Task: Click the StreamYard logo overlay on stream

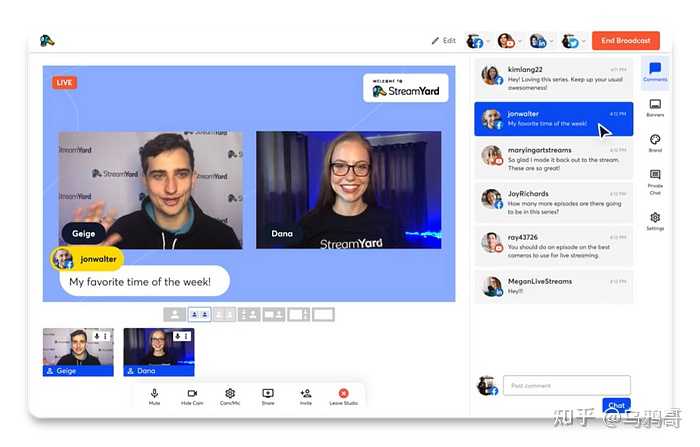Action: pos(406,88)
